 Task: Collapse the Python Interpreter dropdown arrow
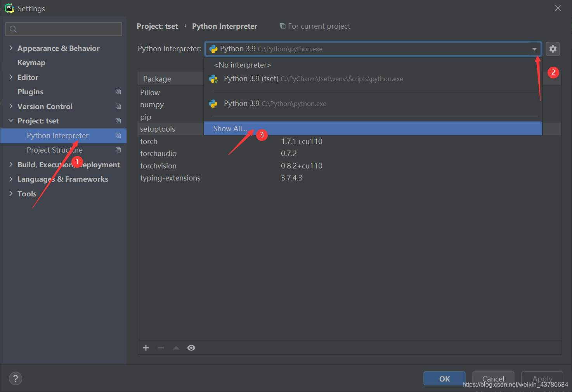pyautogui.click(x=534, y=49)
